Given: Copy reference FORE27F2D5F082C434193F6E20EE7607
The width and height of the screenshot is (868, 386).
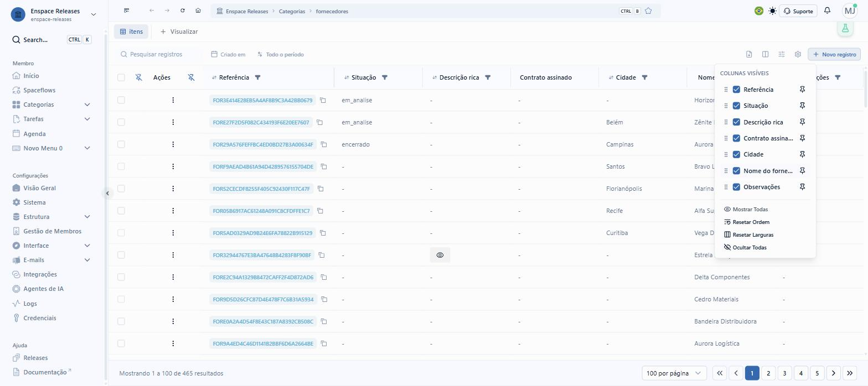Looking at the screenshot, I should pyautogui.click(x=319, y=122).
